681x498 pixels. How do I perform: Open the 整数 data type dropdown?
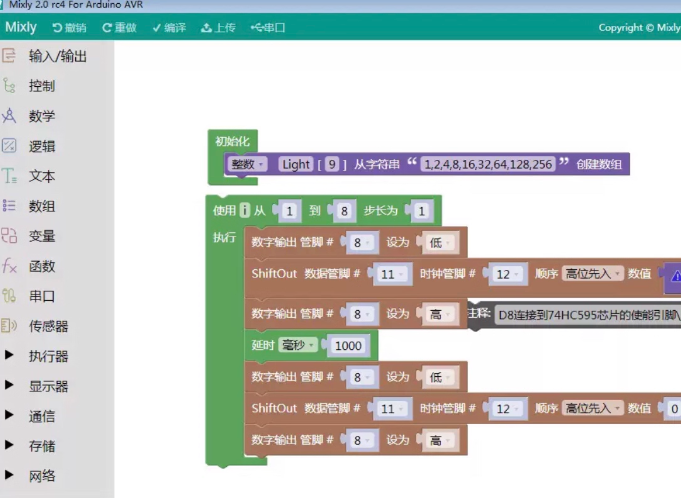click(247, 165)
